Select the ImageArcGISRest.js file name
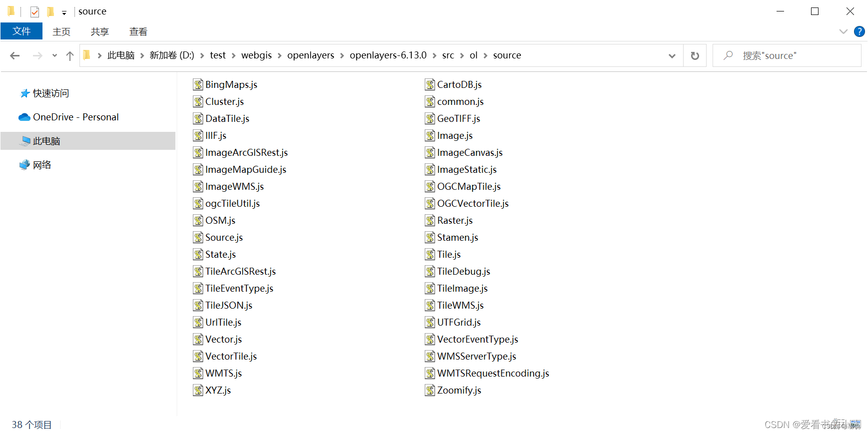Viewport: 868px width, 434px height. 246,153
